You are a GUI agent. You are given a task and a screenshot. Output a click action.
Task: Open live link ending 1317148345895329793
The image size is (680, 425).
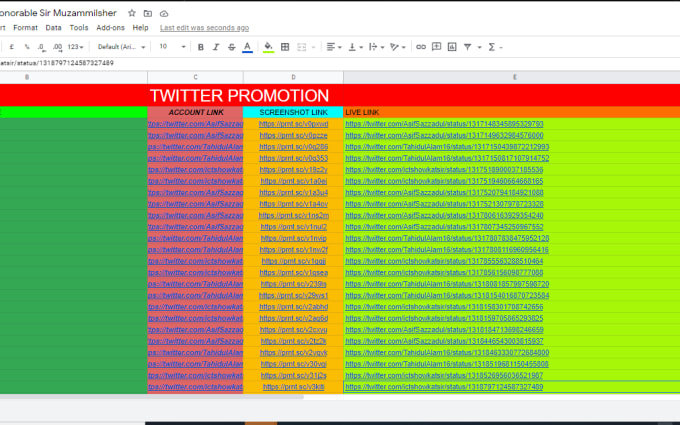point(444,124)
